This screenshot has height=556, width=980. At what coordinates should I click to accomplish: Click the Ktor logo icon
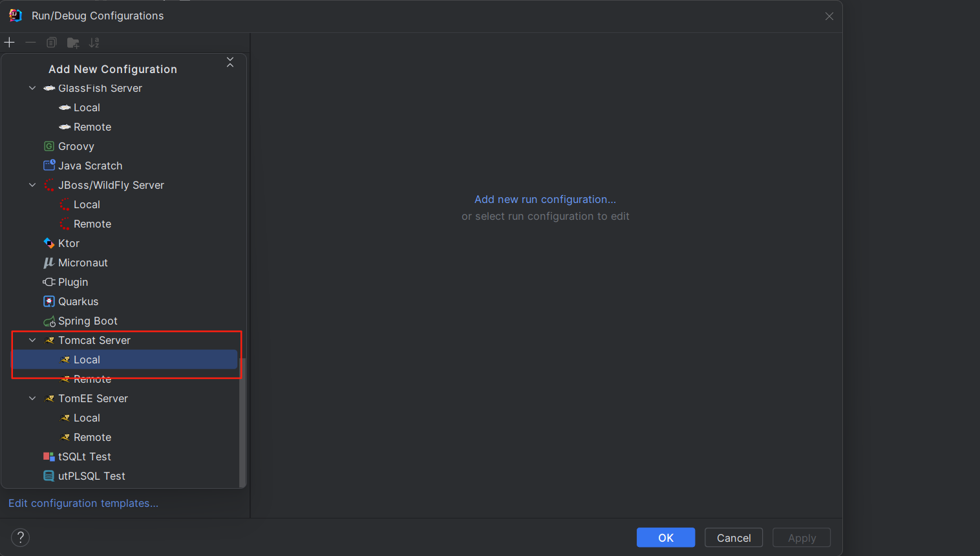49,243
